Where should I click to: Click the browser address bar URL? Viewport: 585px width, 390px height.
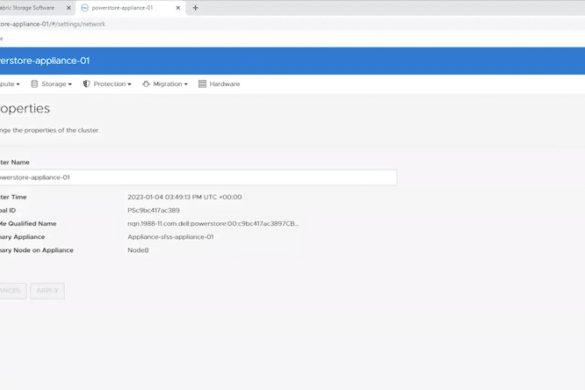point(53,24)
